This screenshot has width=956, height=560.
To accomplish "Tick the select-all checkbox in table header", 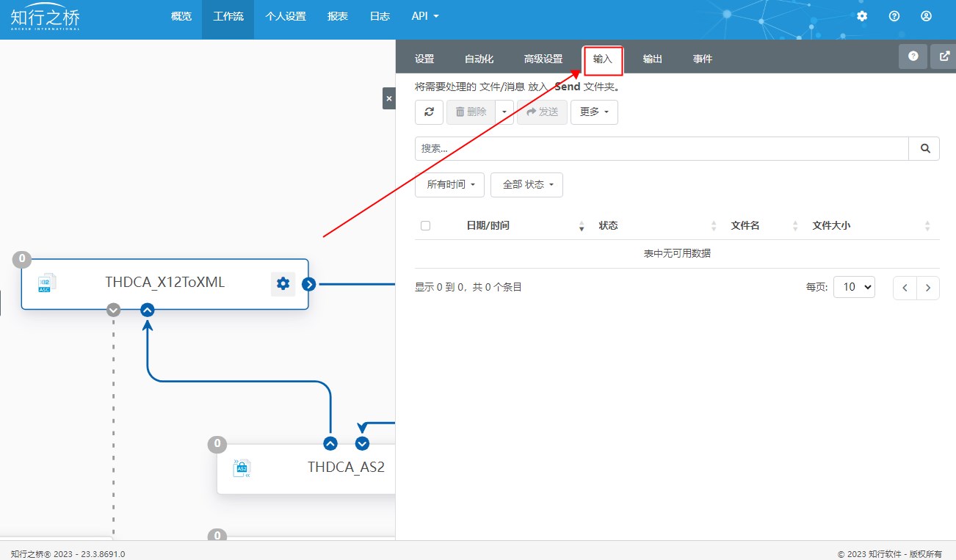I will 425,226.
